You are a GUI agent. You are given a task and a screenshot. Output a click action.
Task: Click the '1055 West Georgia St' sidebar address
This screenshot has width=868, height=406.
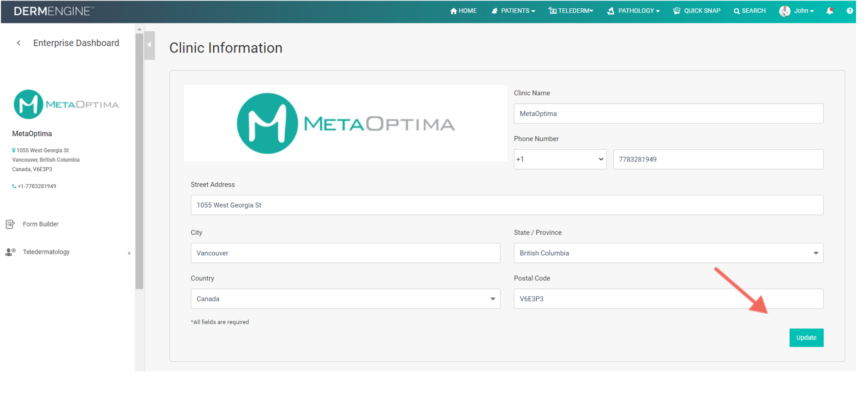(43, 151)
